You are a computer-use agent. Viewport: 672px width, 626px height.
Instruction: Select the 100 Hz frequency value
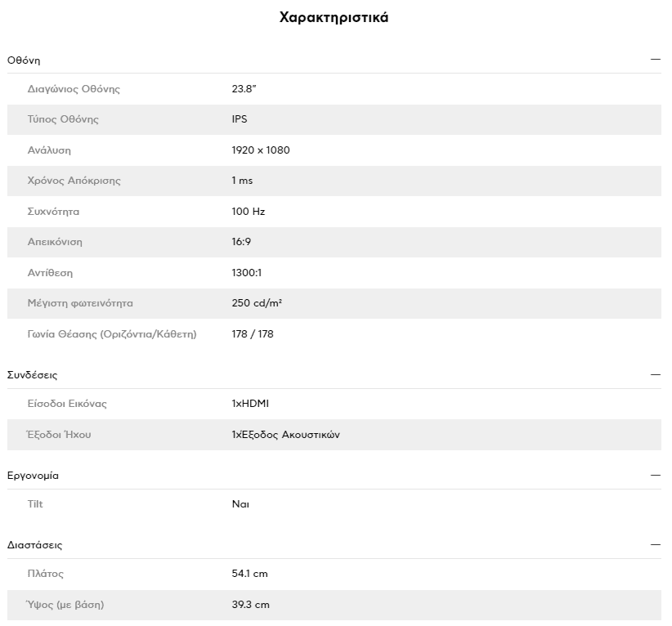point(249,211)
